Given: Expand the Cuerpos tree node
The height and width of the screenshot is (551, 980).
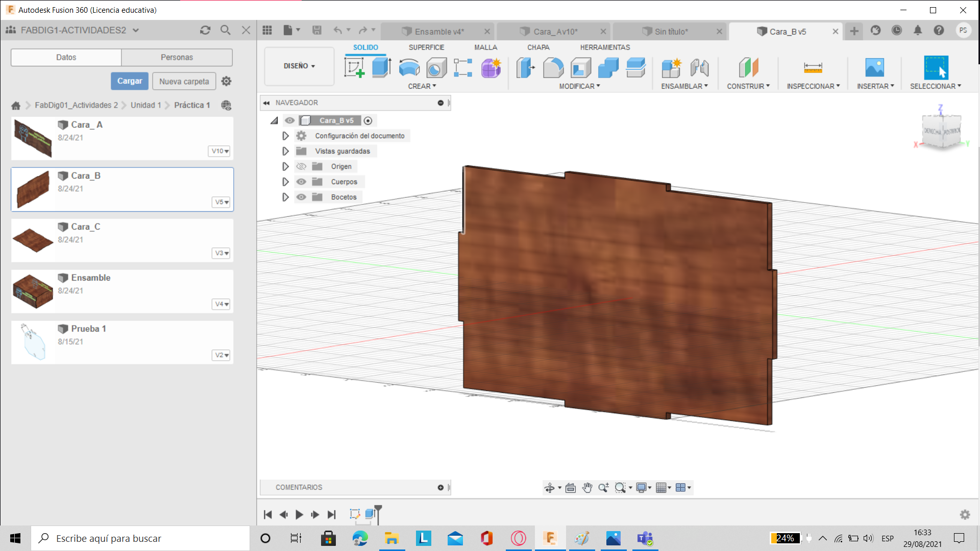Looking at the screenshot, I should (x=285, y=182).
